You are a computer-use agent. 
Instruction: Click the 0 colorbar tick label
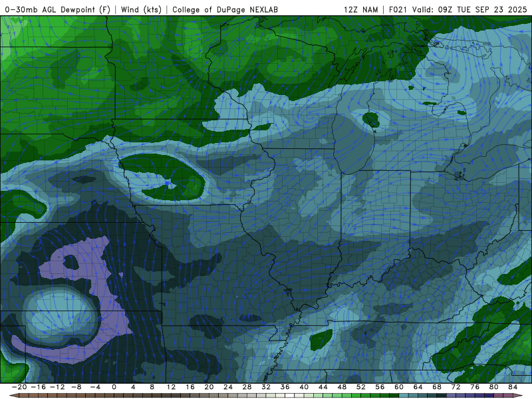tap(114, 387)
